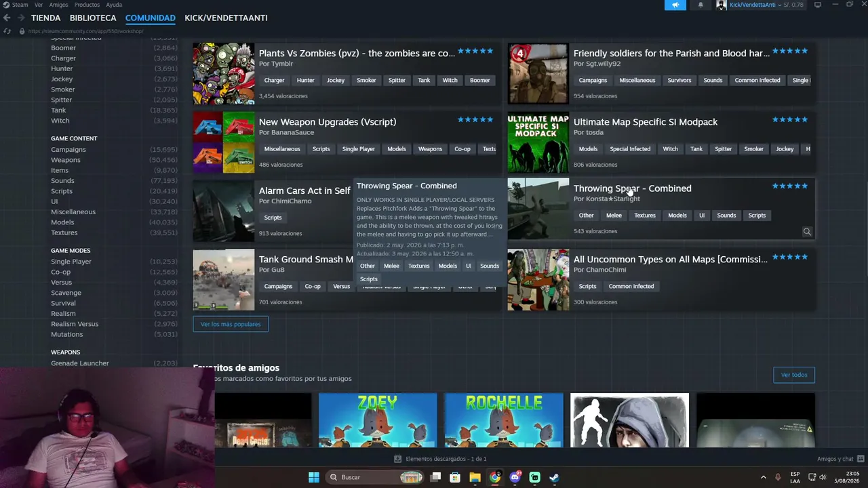The height and width of the screenshot is (488, 868).
Task: Click Survivors tag on Friendly soldiers mod
Action: [x=679, y=80]
